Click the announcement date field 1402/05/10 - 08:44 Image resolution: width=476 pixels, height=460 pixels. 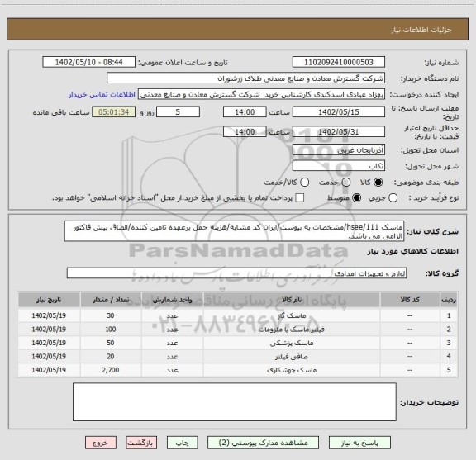(x=89, y=62)
